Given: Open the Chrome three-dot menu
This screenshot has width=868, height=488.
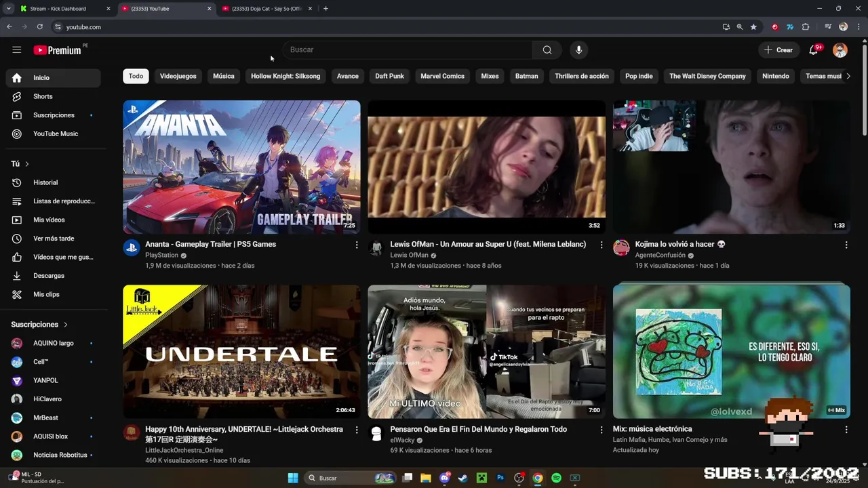Looking at the screenshot, I should click(x=858, y=27).
